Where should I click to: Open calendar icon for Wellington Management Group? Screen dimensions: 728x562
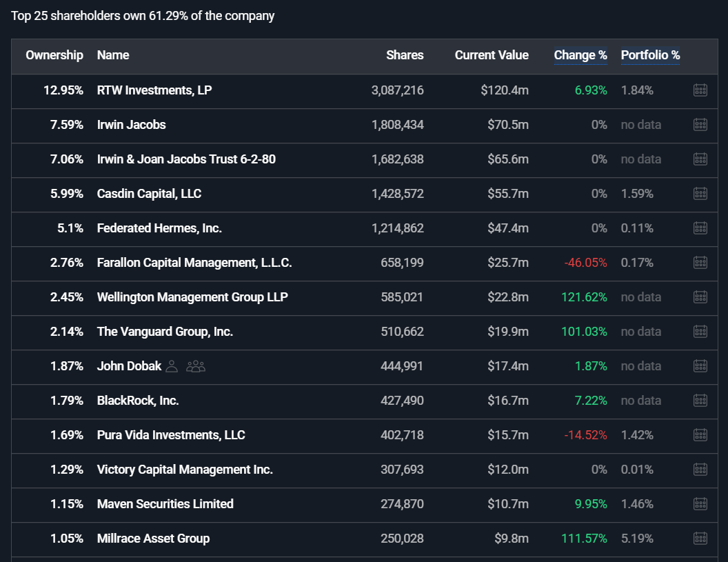[700, 297]
